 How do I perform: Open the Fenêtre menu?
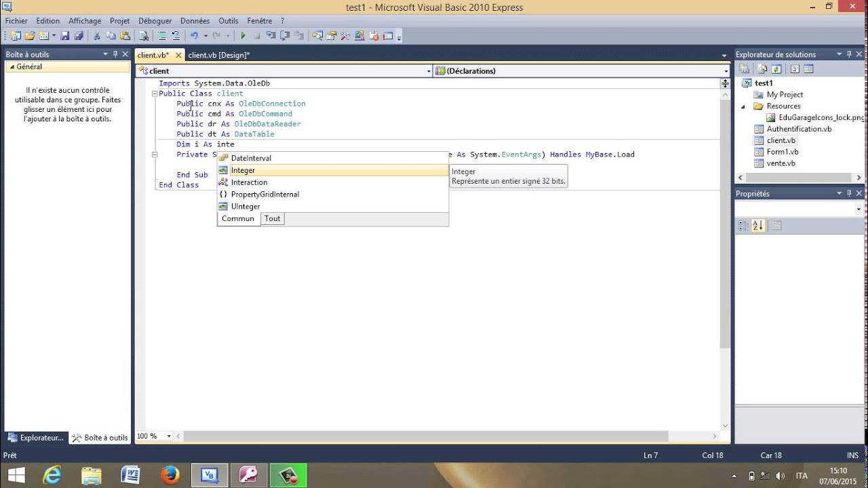click(260, 21)
